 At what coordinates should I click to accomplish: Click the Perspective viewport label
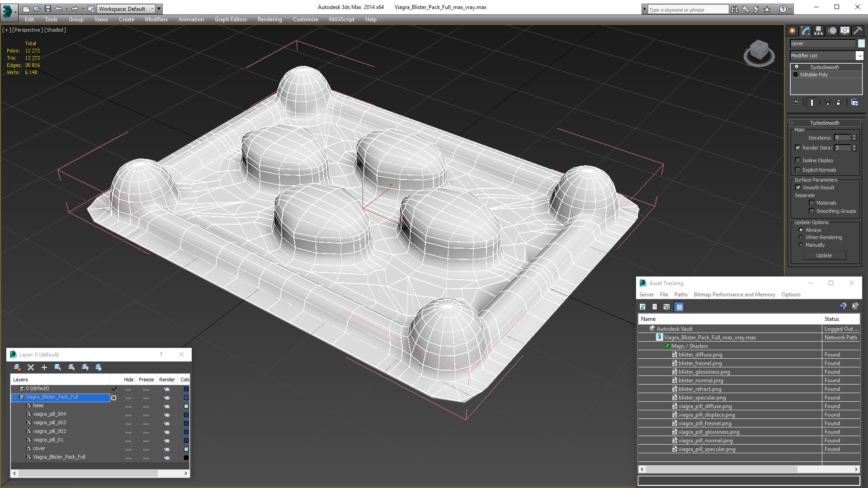[x=28, y=30]
